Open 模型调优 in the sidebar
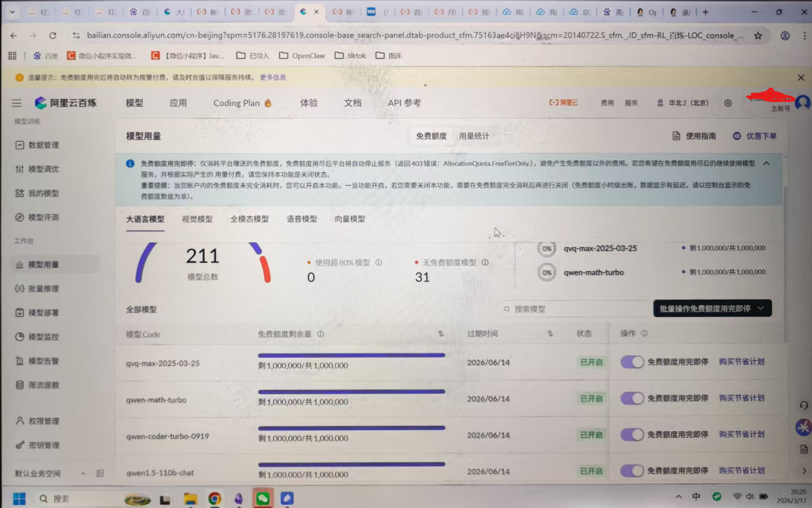 pos(37,169)
